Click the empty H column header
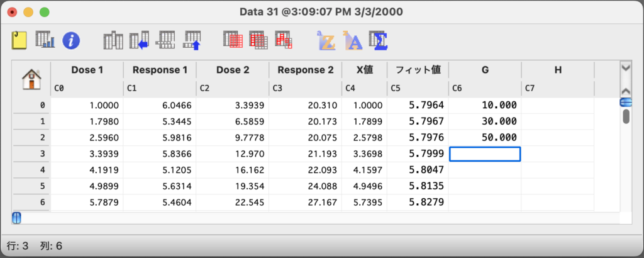The height and width of the screenshot is (258, 644). [557, 70]
